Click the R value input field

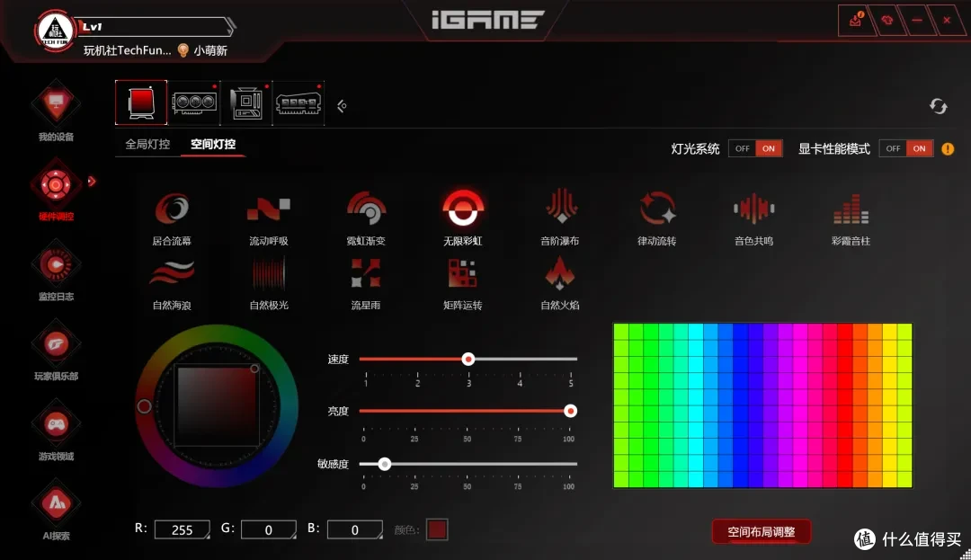182,529
